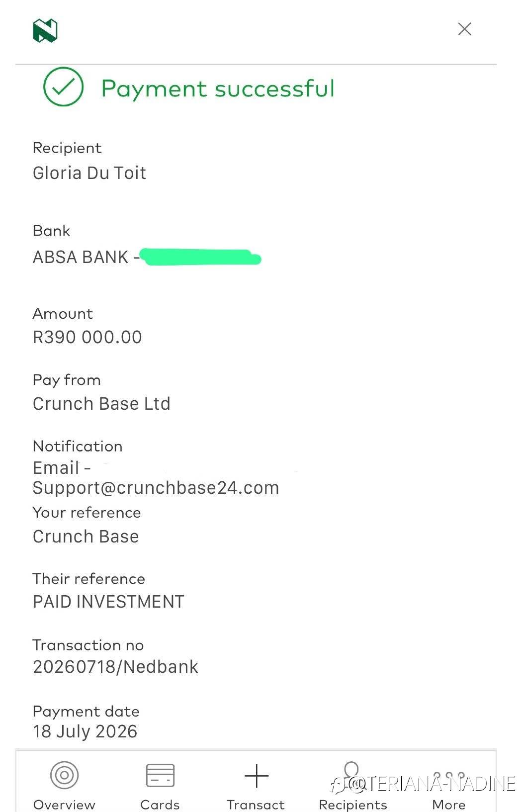The height and width of the screenshot is (812, 521).
Task: Tap the Payment successful heading
Action: [x=218, y=89]
